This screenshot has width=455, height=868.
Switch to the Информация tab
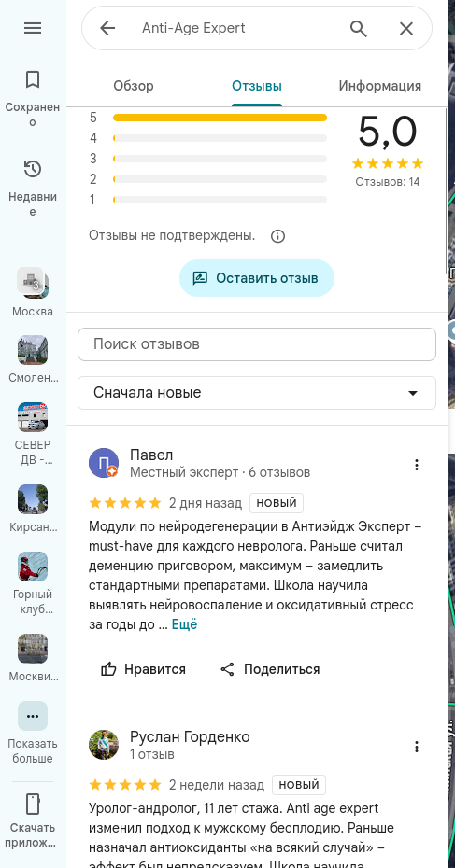379,87
